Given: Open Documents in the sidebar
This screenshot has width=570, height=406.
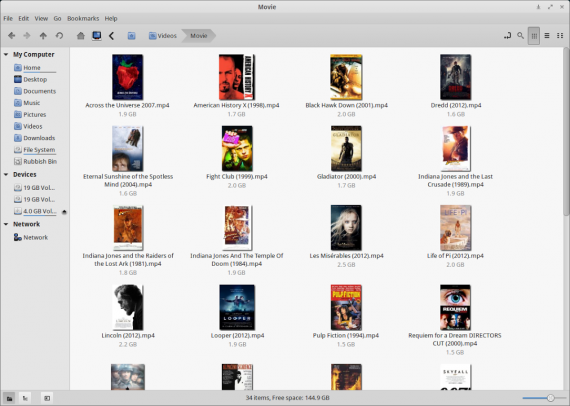Looking at the screenshot, I should coord(35,91).
